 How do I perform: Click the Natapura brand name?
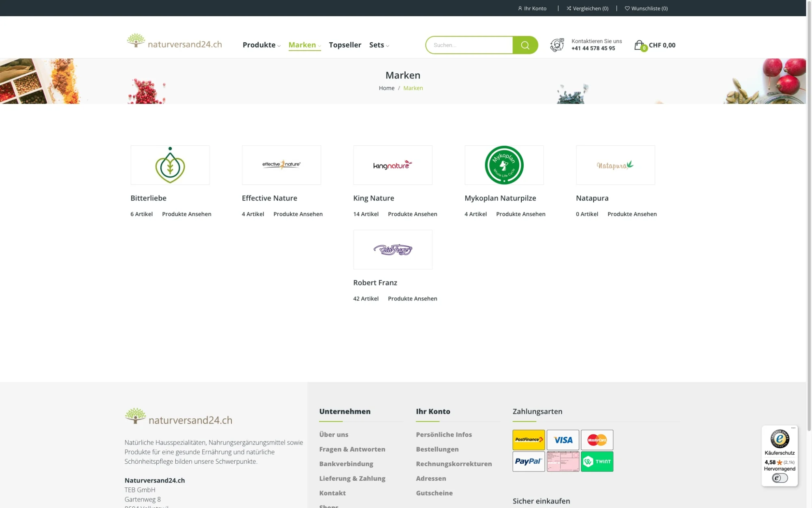click(x=592, y=198)
